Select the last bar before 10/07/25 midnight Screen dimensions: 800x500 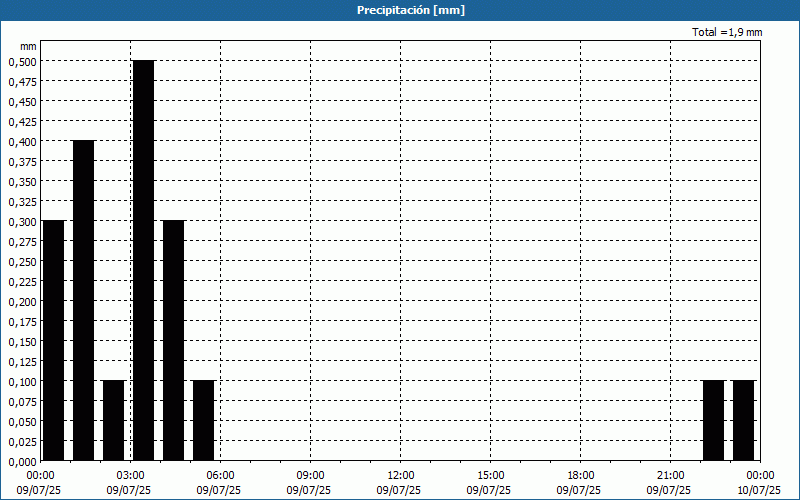coord(743,421)
